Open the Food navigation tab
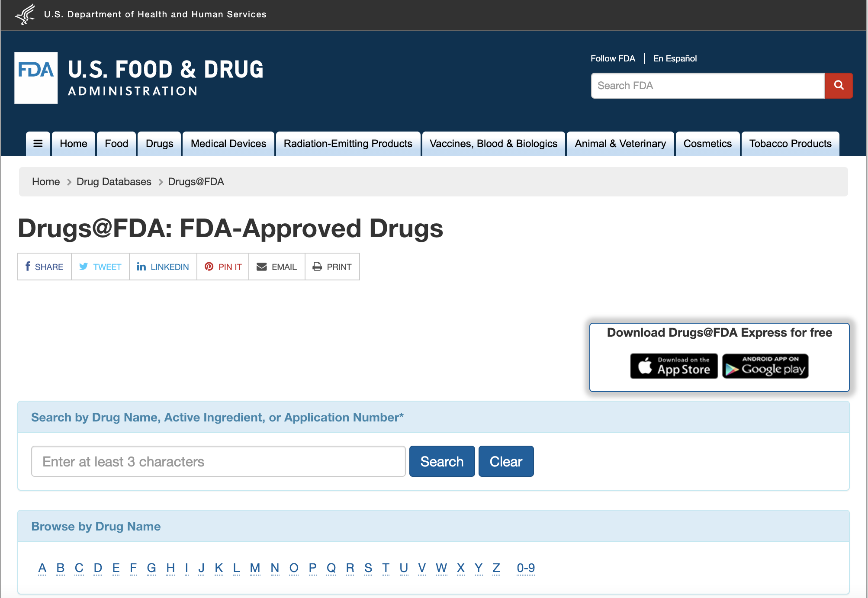868x598 pixels. click(x=116, y=144)
